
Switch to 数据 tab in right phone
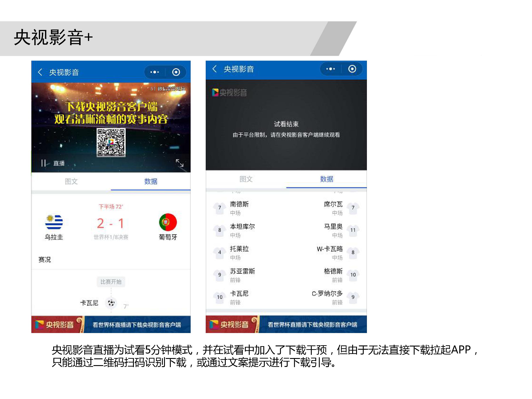327,179
